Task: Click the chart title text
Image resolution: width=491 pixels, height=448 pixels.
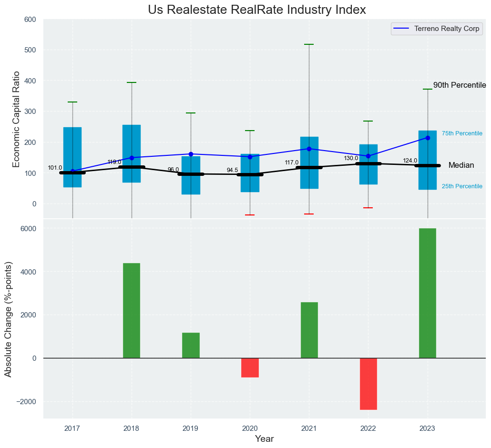Action: point(257,10)
